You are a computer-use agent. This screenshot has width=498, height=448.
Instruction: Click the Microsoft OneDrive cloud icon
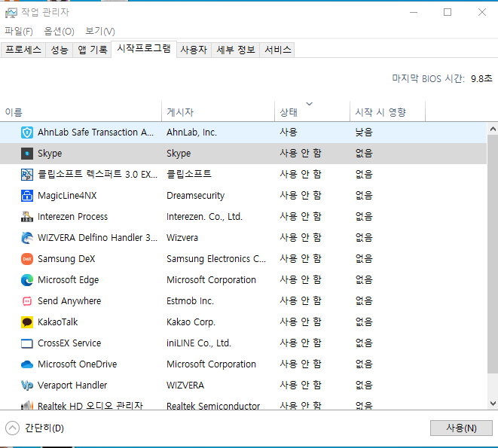27,364
